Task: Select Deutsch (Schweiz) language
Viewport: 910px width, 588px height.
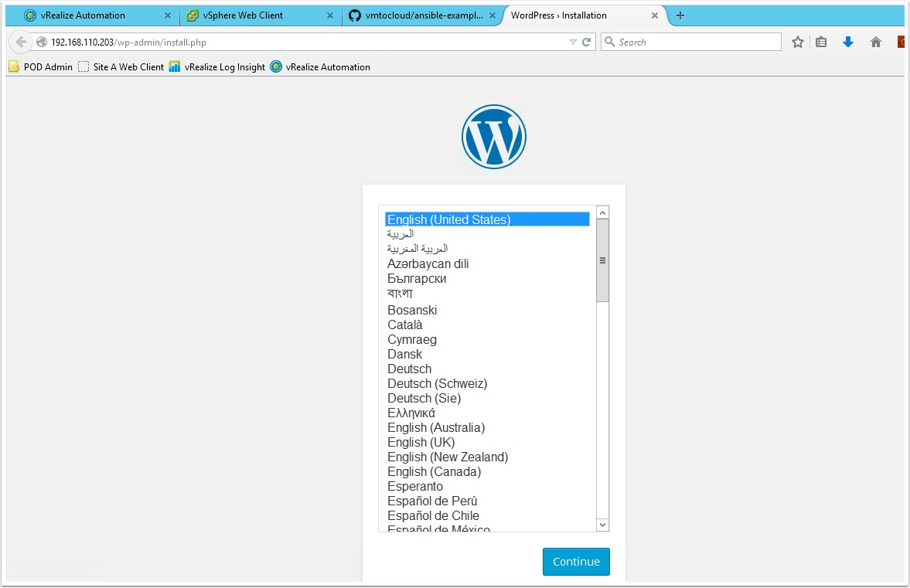Action: coord(488,384)
